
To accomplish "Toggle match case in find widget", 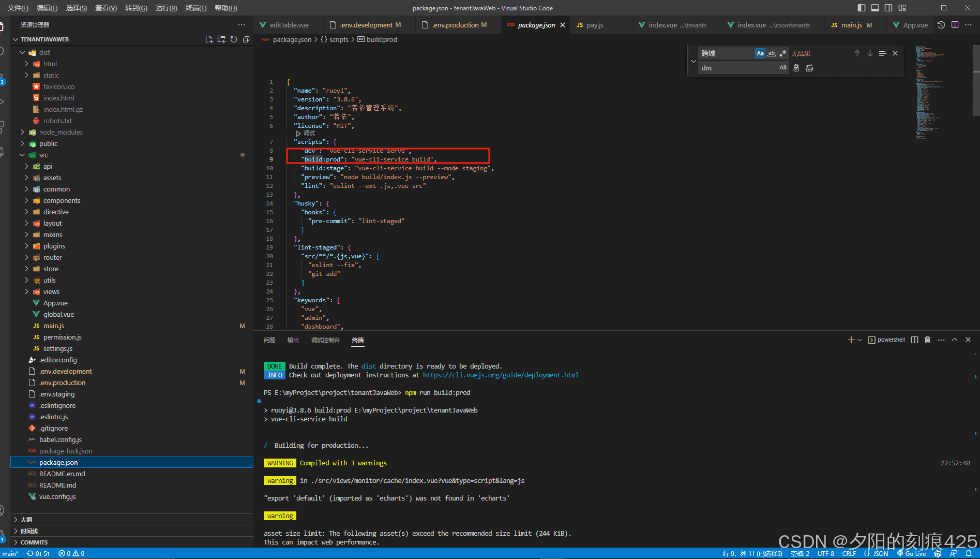I will click(760, 53).
